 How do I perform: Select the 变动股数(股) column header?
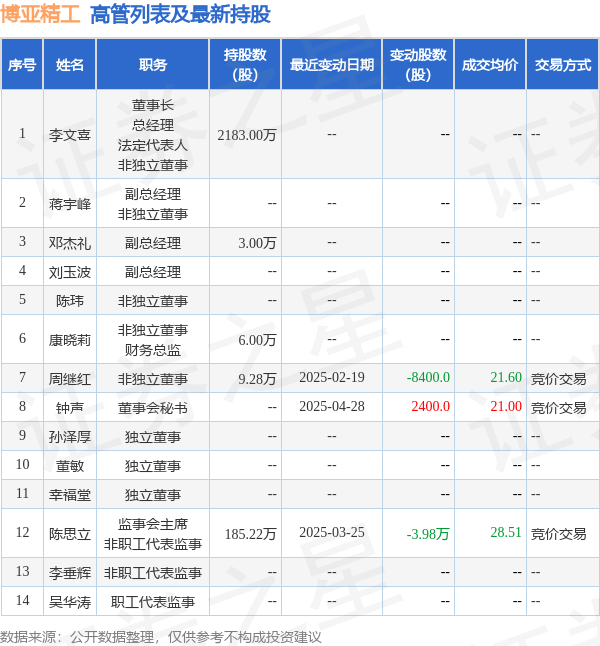[x=418, y=65]
